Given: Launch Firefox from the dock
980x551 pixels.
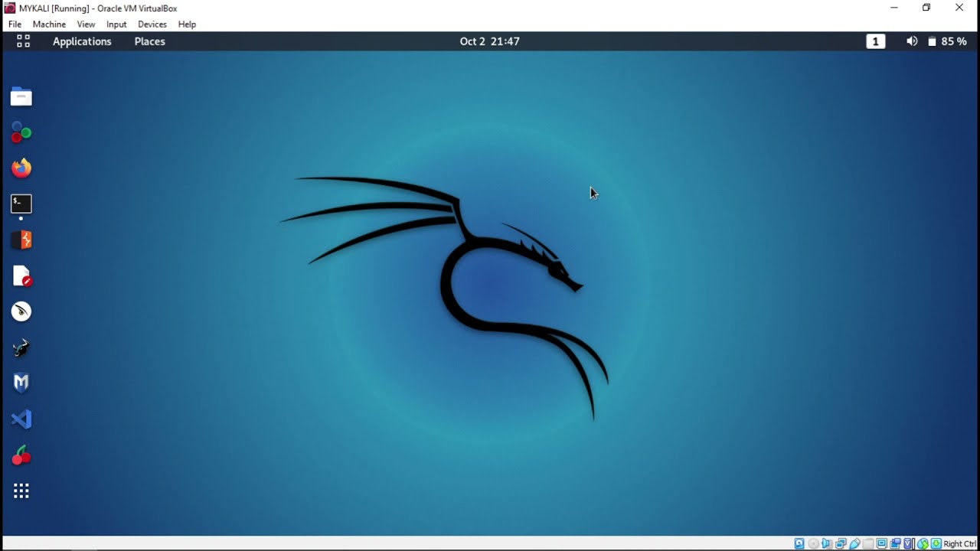Looking at the screenshot, I should coord(21,168).
